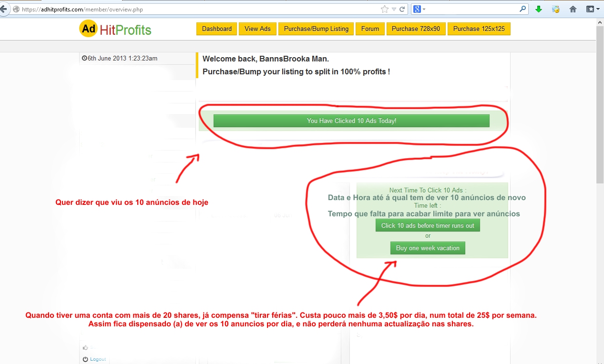Viewport: 604px width, 364px height.
Task: Click 'Next Time To Click 10 Ads' label
Action: (428, 190)
